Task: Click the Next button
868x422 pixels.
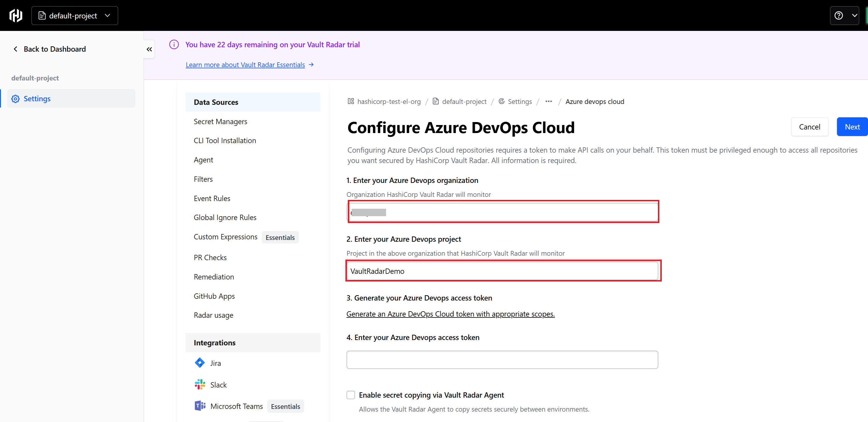Action: (852, 127)
